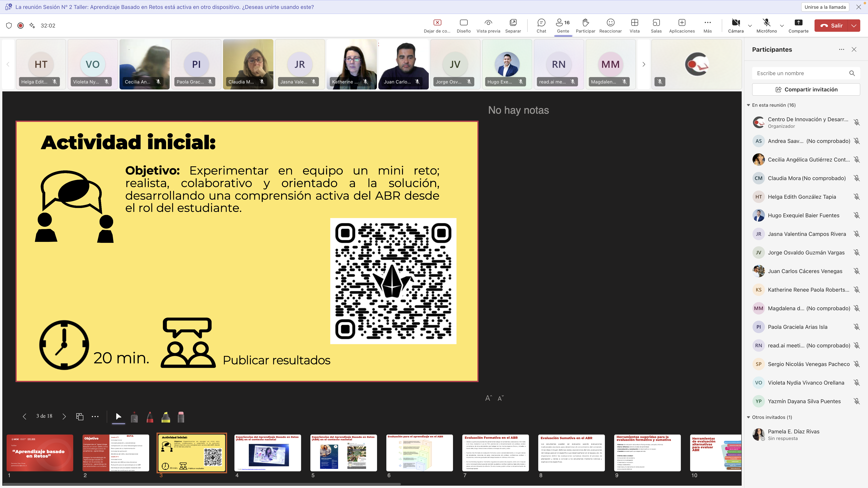868x488 pixels.
Task: Collapse the En esta reunión (16) list
Action: pos(748,105)
